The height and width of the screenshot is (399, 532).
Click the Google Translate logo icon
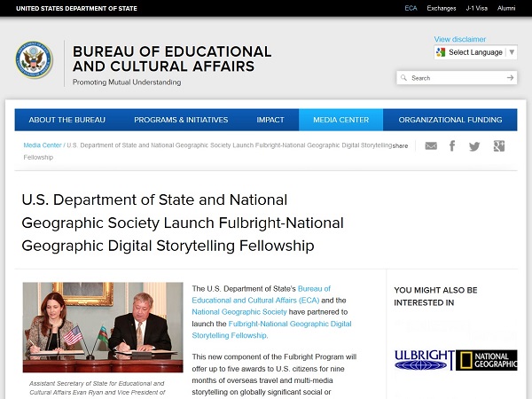coord(441,52)
